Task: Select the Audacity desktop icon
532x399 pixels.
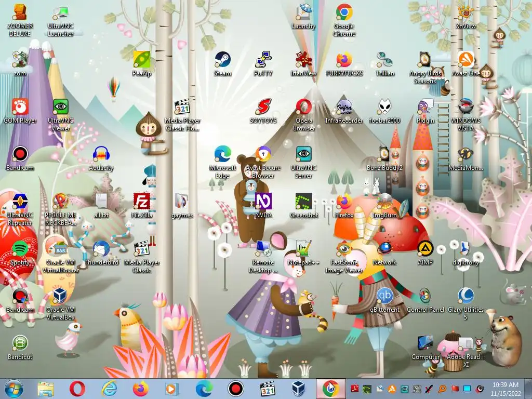Action: (x=101, y=158)
